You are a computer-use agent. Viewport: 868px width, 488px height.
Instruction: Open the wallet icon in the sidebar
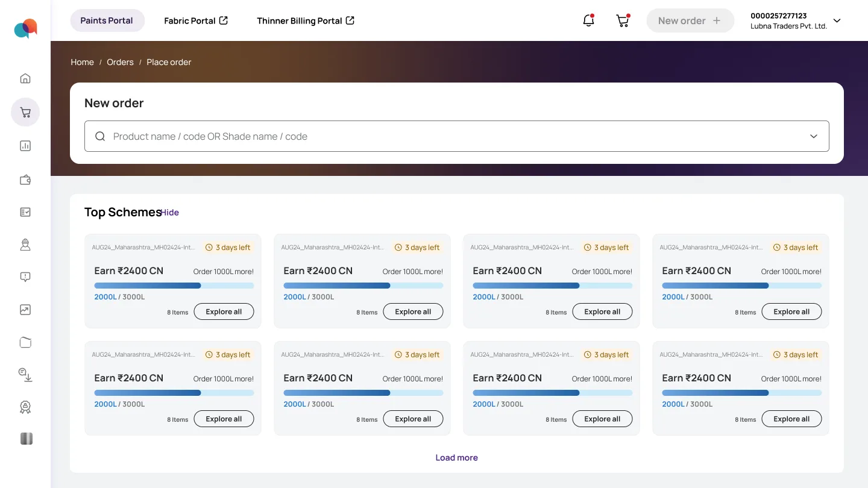(25, 180)
